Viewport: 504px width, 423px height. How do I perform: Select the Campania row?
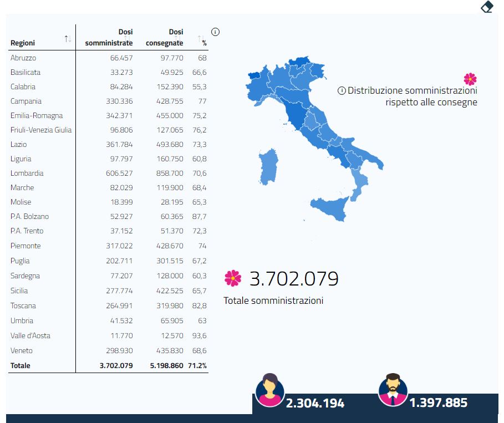(x=108, y=101)
